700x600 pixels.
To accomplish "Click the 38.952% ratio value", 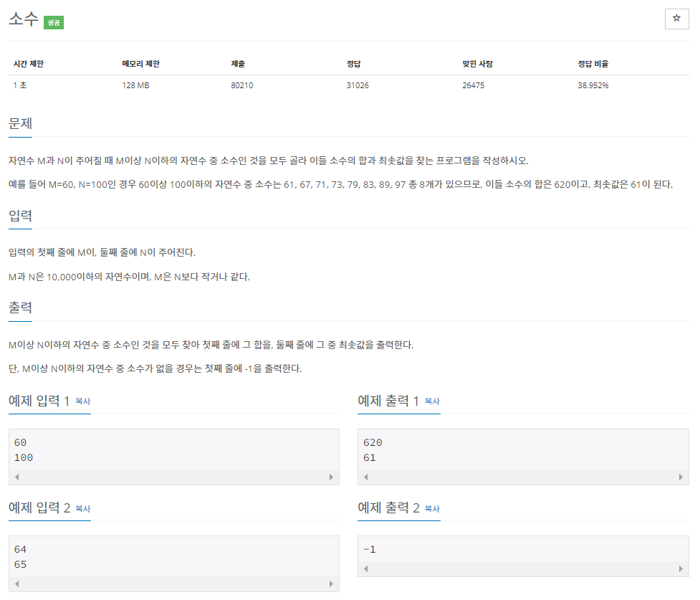I will tap(593, 85).
